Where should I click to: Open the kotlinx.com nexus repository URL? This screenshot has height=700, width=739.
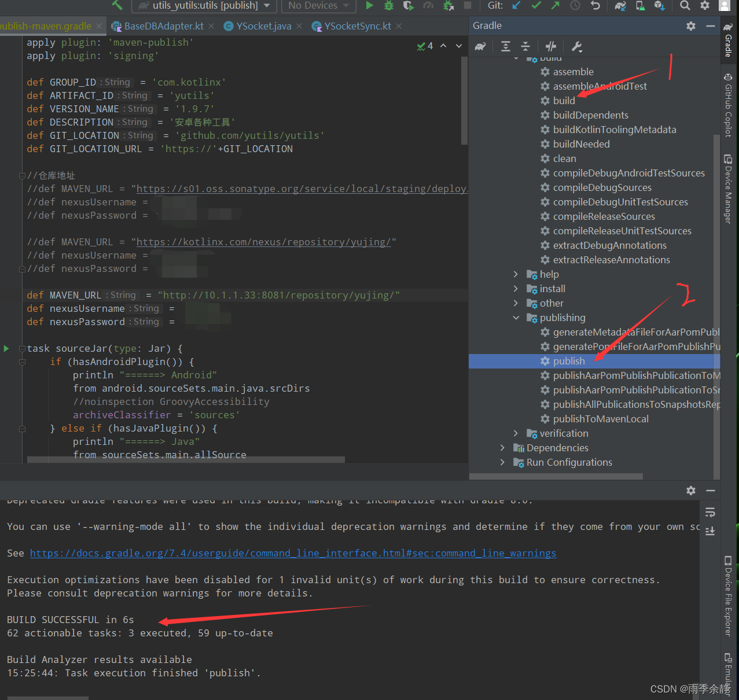(x=264, y=242)
